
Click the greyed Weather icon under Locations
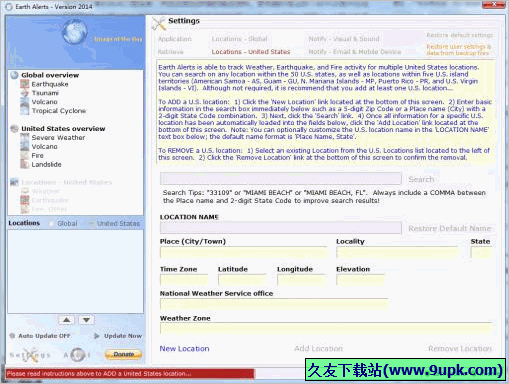coord(25,191)
